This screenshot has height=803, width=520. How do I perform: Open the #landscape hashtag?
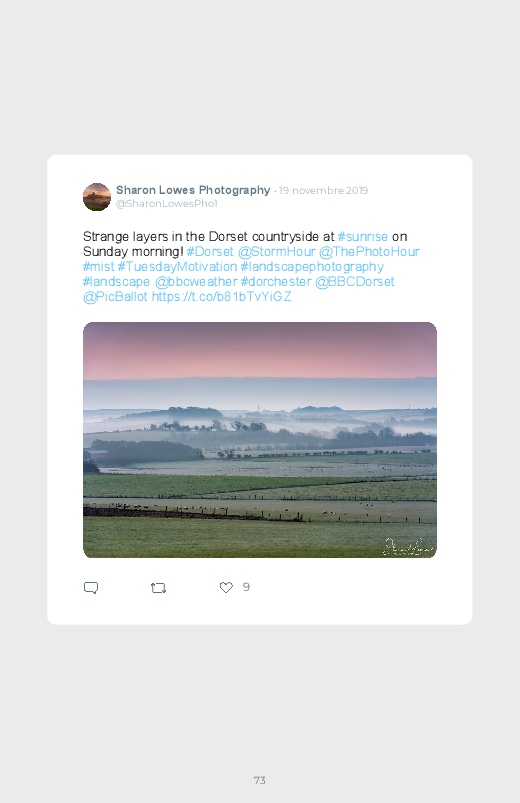(116, 282)
